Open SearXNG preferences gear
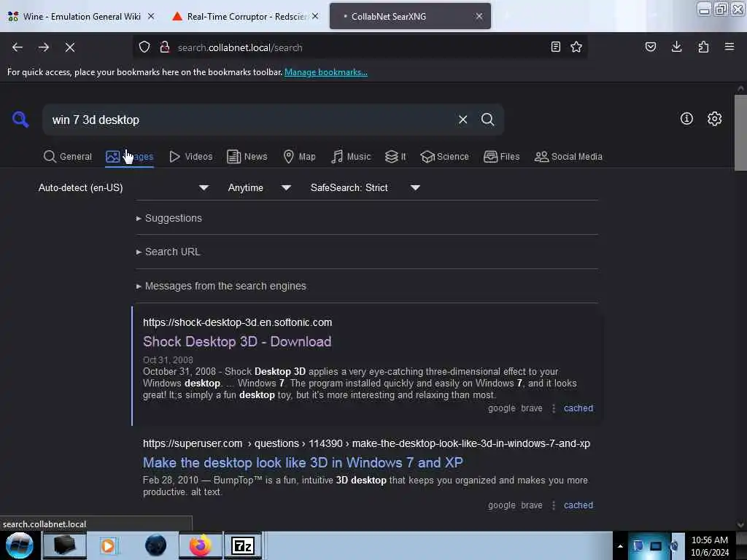747x560 pixels. point(715,119)
